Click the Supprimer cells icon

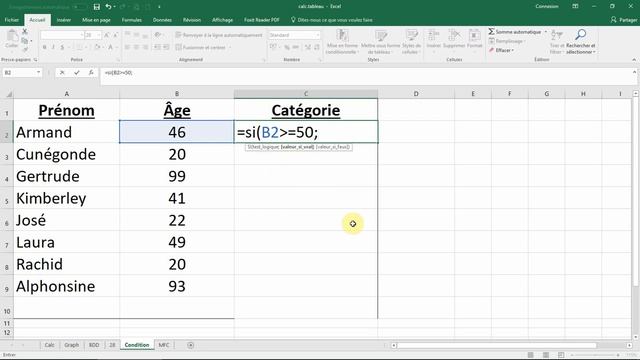pos(454,36)
